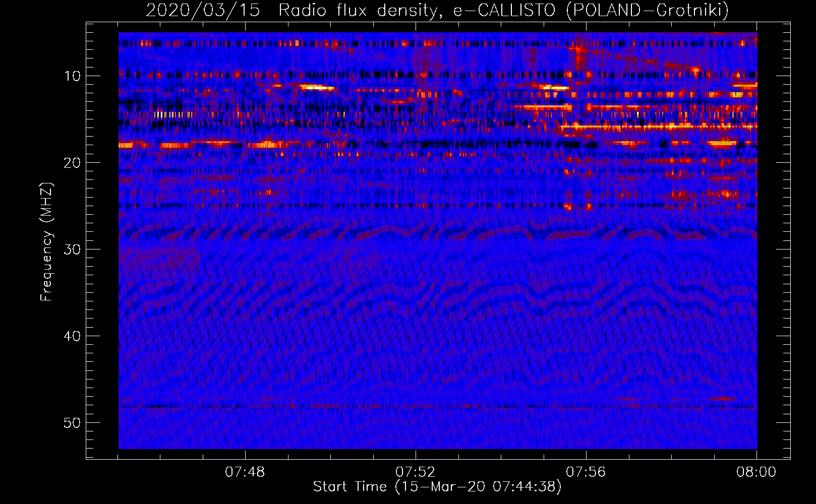Click the time tick label '07:52'

[415, 472]
